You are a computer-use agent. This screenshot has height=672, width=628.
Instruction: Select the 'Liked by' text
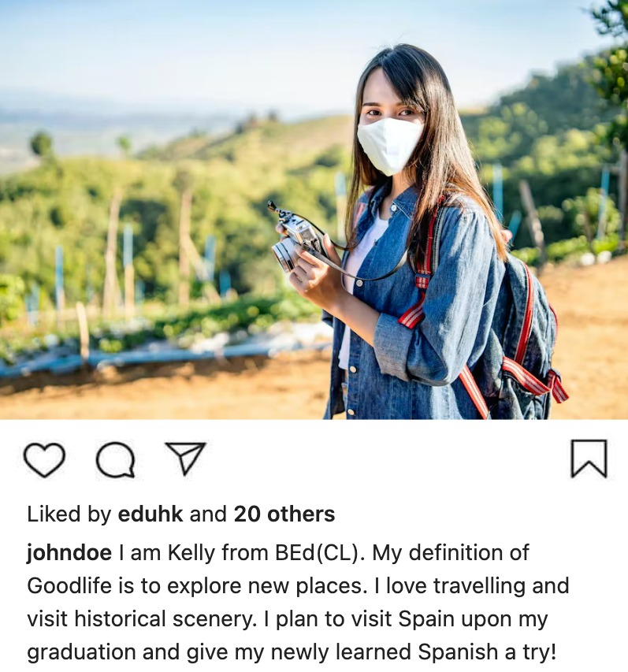point(69,514)
